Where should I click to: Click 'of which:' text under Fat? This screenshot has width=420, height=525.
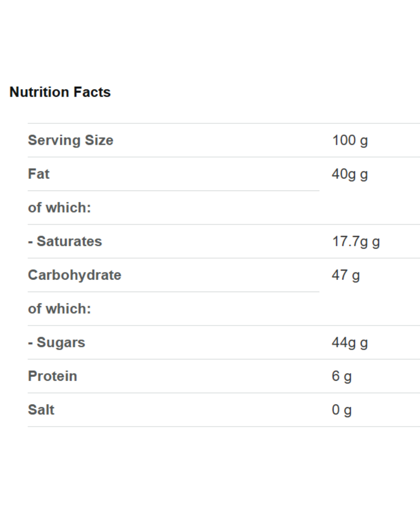click(x=59, y=208)
